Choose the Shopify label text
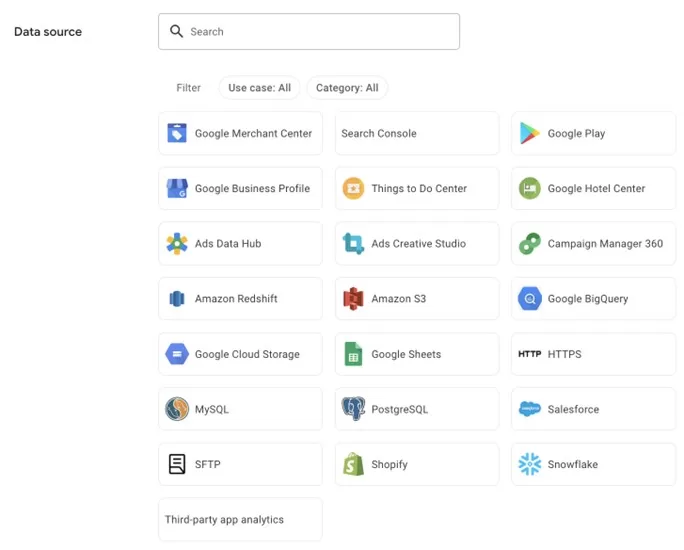The width and height of the screenshot is (684, 550). [x=390, y=464]
